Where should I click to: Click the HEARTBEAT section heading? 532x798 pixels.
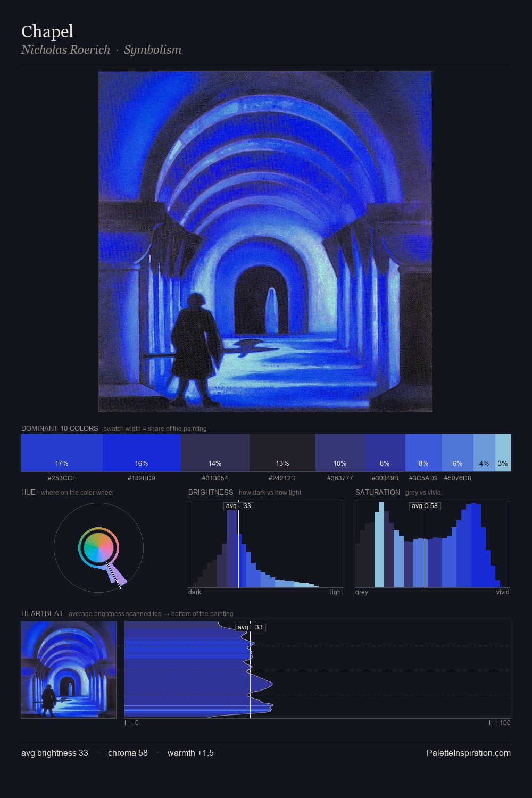tap(42, 613)
